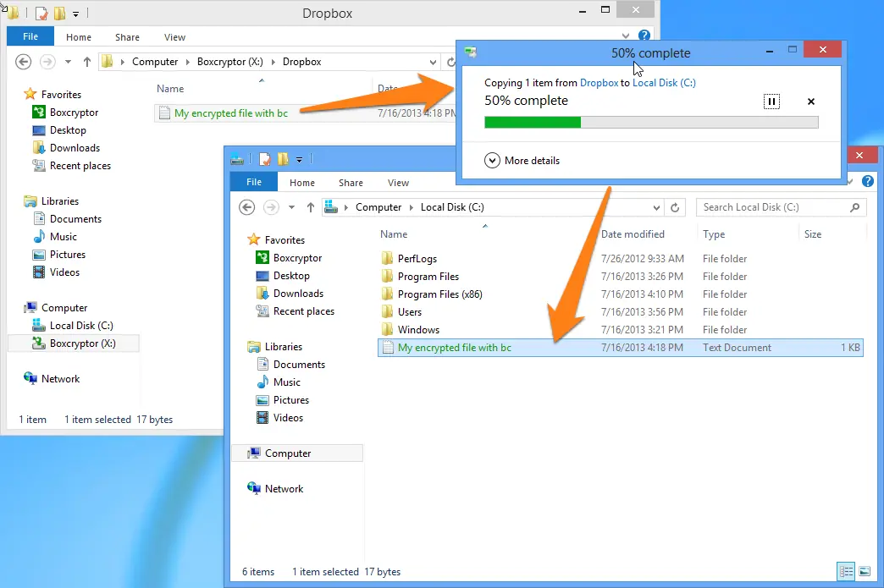884x588 pixels.
Task: Sort by Name column in Local Disk window
Action: click(394, 234)
